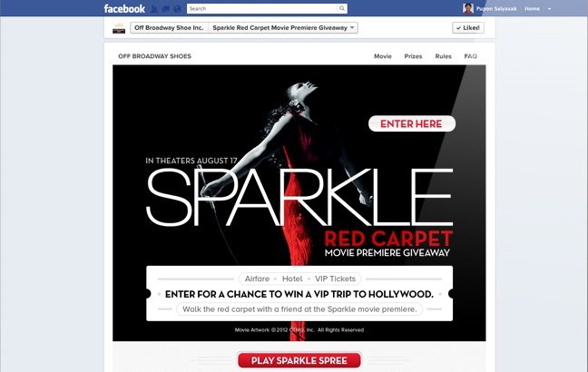This screenshot has height=372, width=588.
Task: Open the Movie tab
Action: (383, 56)
